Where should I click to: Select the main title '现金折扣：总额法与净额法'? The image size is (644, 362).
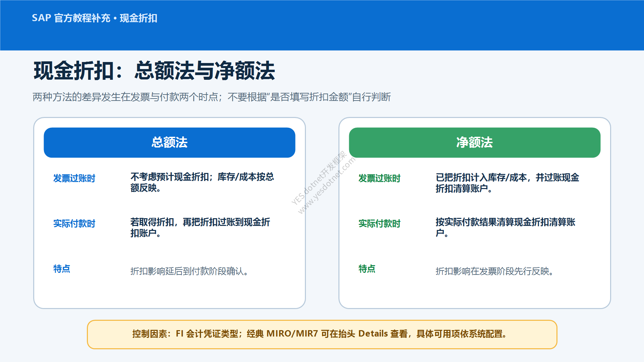coord(154,71)
